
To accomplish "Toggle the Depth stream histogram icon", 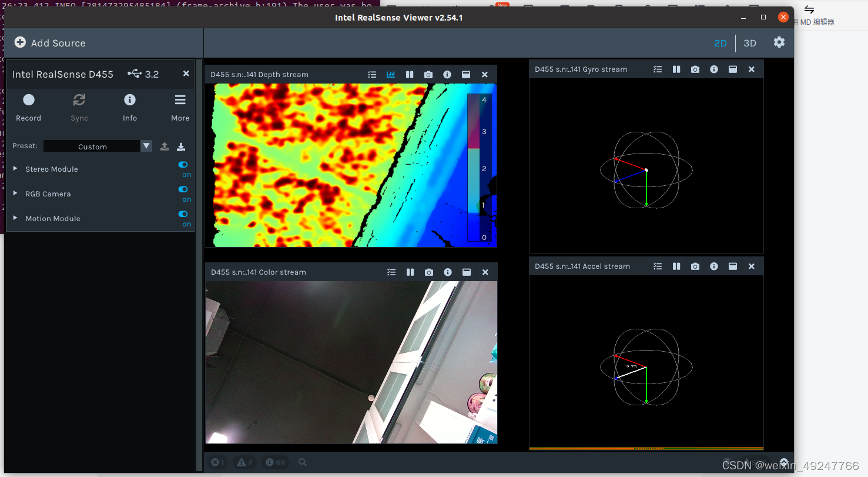I will [x=391, y=75].
